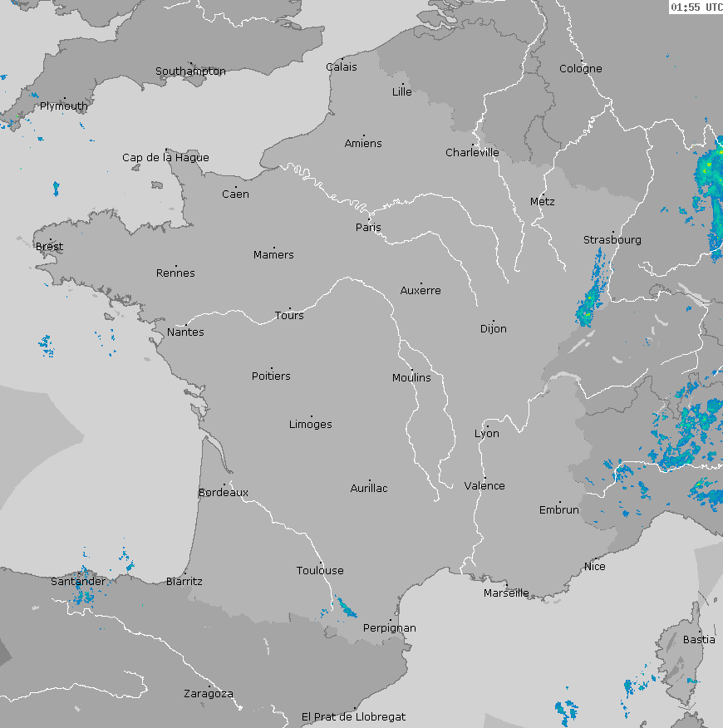This screenshot has width=723, height=728.
Task: Click the El Prat de Llobregat label
Action: (x=353, y=716)
